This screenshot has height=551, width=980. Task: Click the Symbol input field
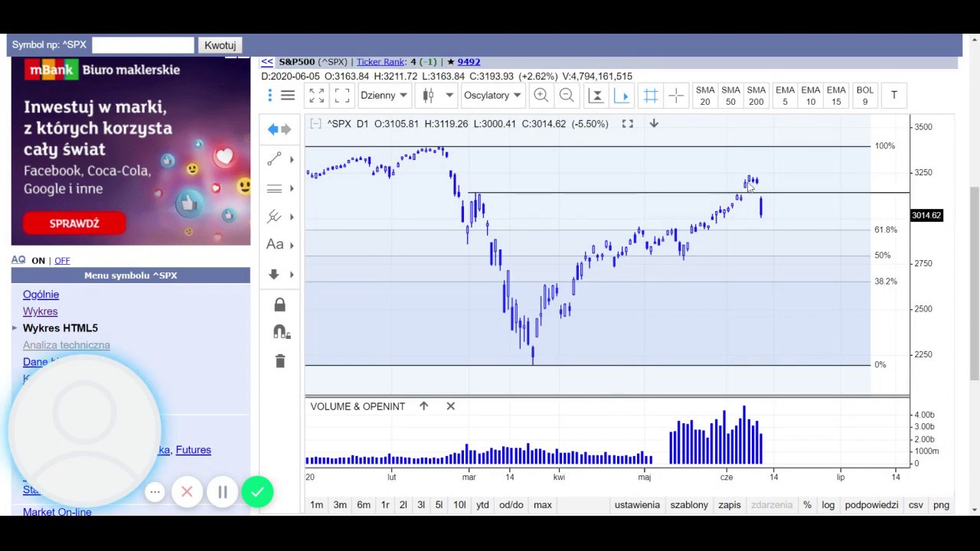143,45
